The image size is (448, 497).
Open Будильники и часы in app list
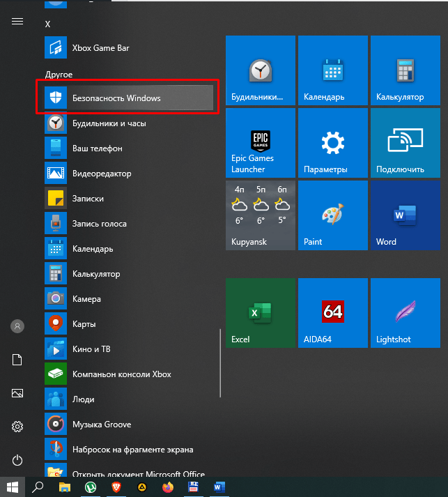(x=129, y=123)
